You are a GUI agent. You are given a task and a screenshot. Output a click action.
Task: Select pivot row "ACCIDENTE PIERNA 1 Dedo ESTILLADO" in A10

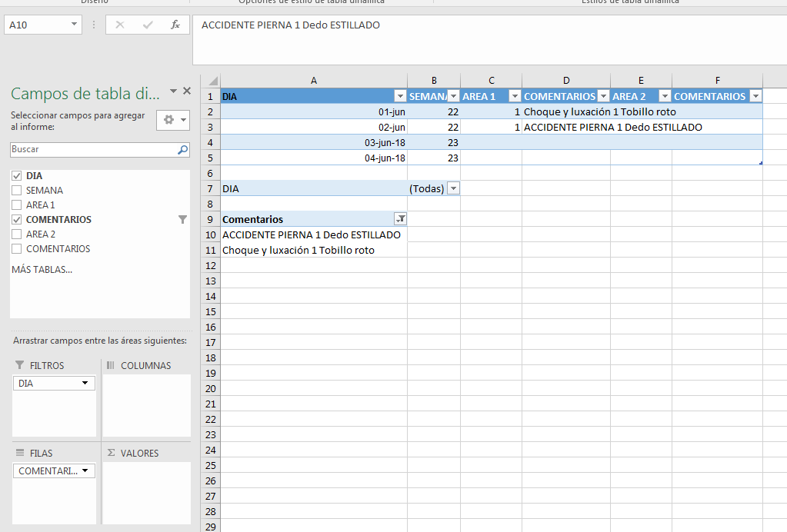tap(314, 234)
